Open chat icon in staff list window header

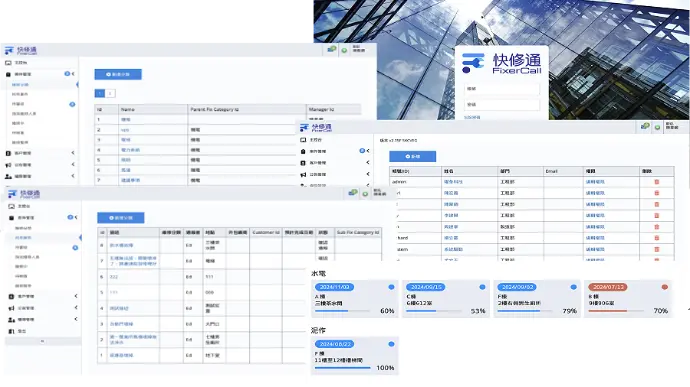[645, 126]
